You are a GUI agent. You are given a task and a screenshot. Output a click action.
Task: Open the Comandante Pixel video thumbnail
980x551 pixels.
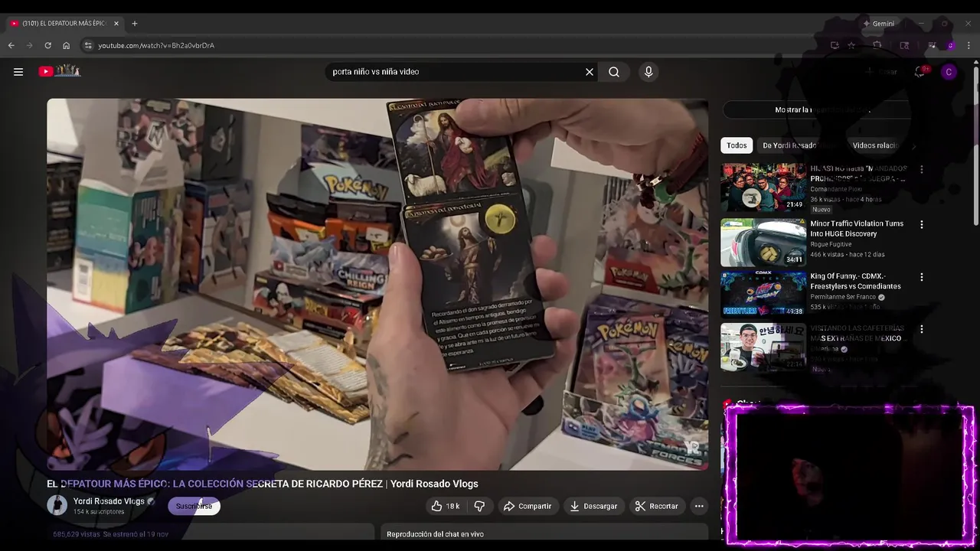pos(763,187)
